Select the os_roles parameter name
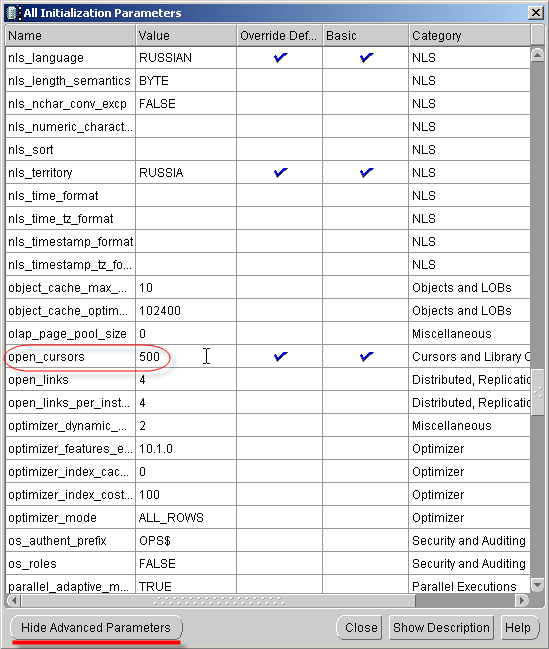Image resolution: width=549 pixels, height=649 pixels. coord(32,564)
